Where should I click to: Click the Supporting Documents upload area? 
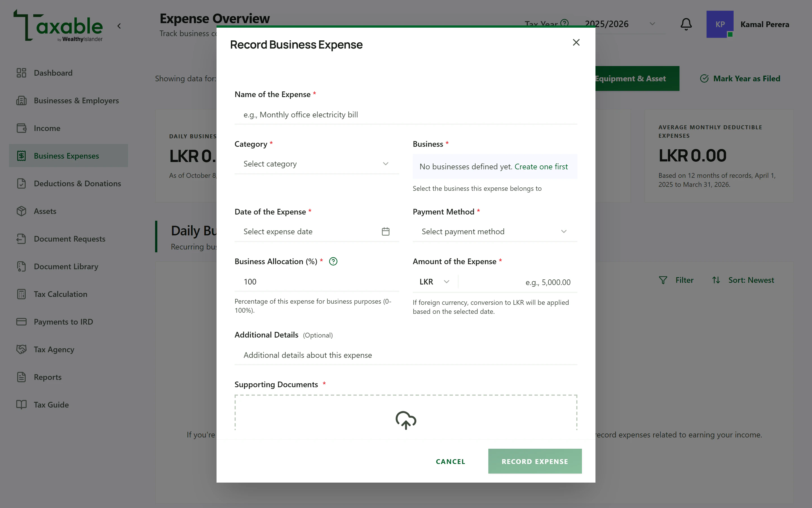(x=406, y=413)
